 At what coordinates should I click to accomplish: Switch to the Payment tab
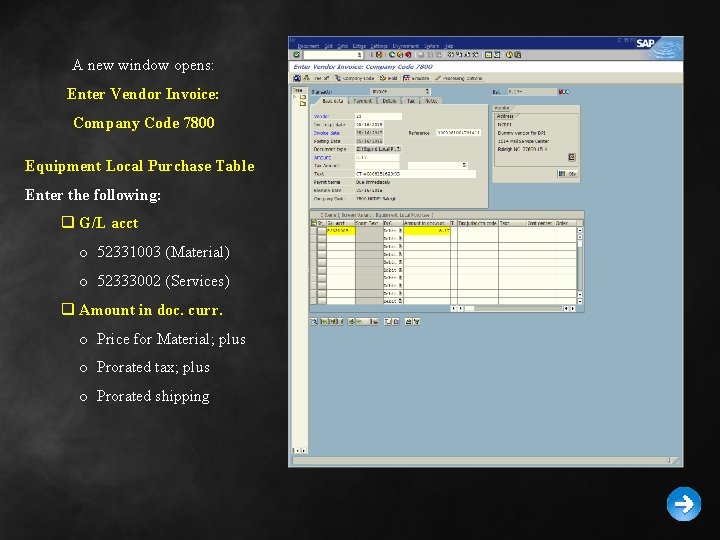pos(363,101)
